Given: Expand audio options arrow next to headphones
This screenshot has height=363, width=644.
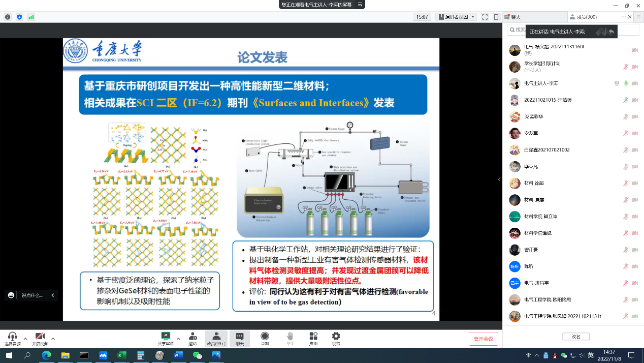Looking at the screenshot, I should tap(25, 339).
